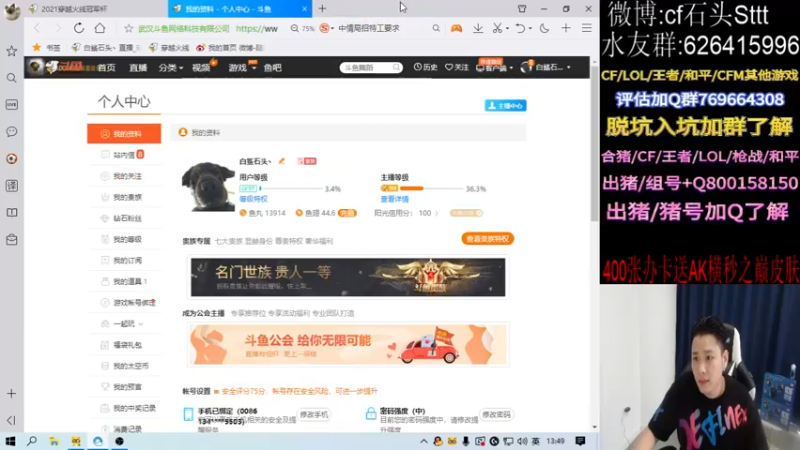Click the 修改手机 button
800x450 pixels.
click(x=314, y=414)
